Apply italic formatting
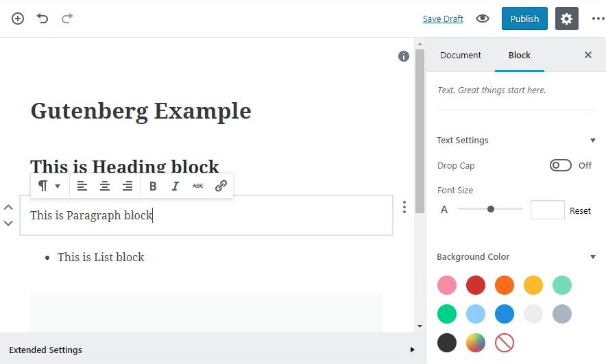The width and height of the screenshot is (606, 364). point(175,186)
